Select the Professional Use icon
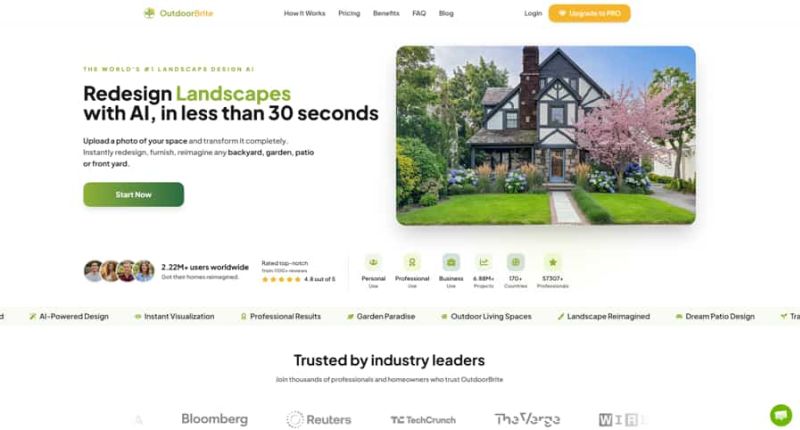Viewport: 800px width, 430px height. point(412,262)
